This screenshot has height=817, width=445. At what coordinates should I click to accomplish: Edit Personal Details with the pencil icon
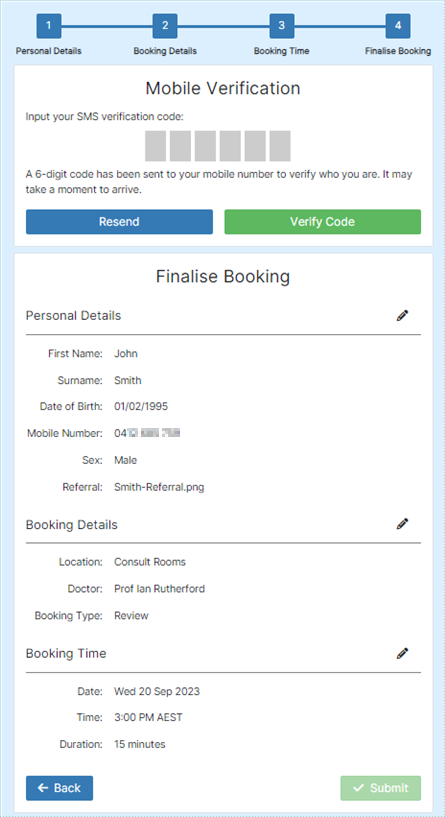(x=402, y=315)
